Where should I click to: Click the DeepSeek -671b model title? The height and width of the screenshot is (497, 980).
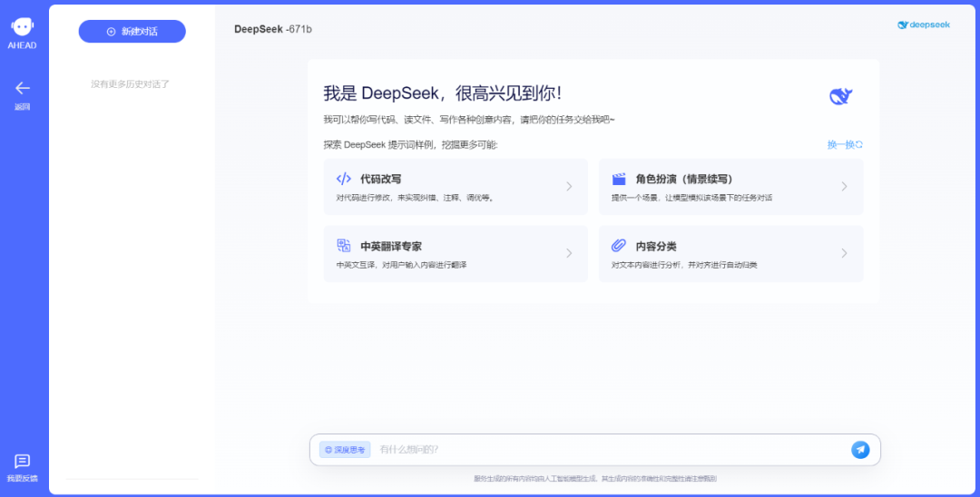(x=273, y=29)
